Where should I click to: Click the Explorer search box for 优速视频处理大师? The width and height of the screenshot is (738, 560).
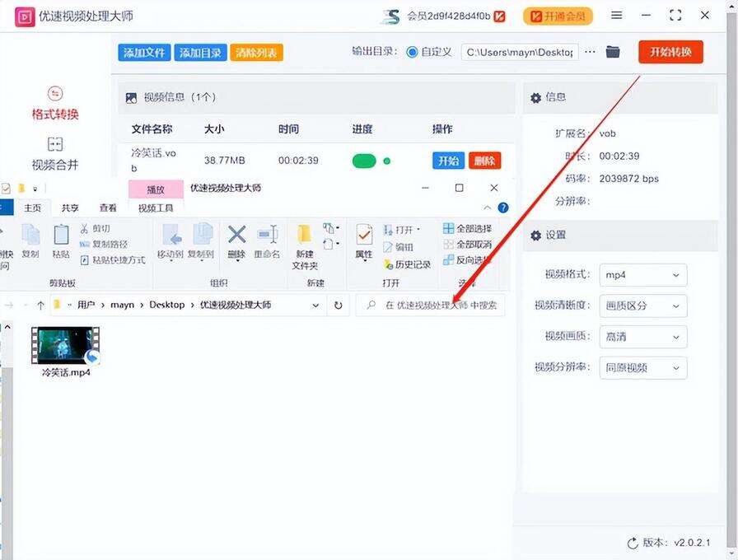coord(430,306)
